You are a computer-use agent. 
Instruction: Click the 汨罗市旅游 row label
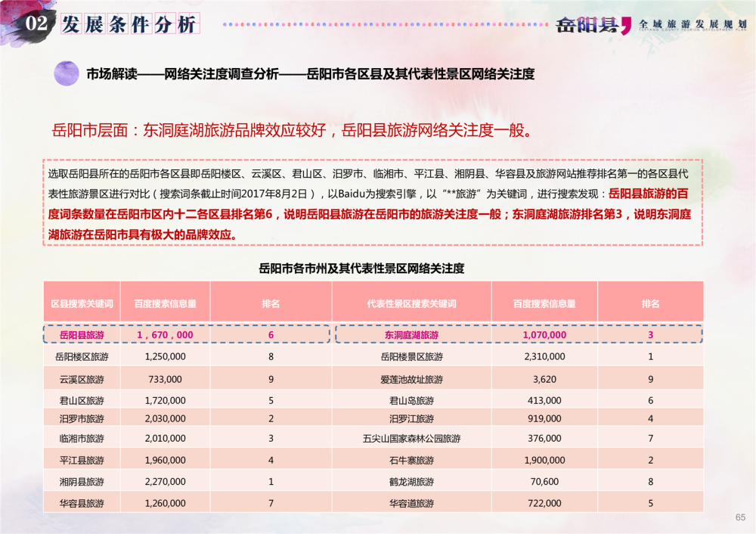click(82, 418)
